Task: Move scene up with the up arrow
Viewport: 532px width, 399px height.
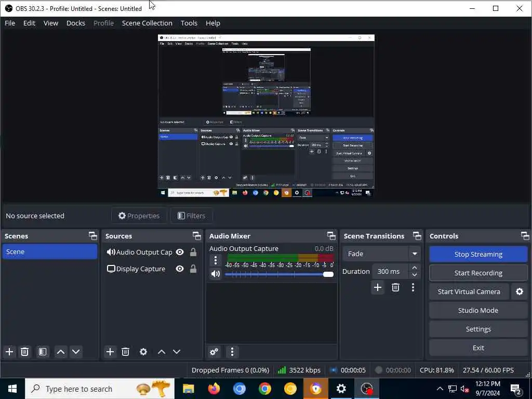Action: (x=61, y=352)
